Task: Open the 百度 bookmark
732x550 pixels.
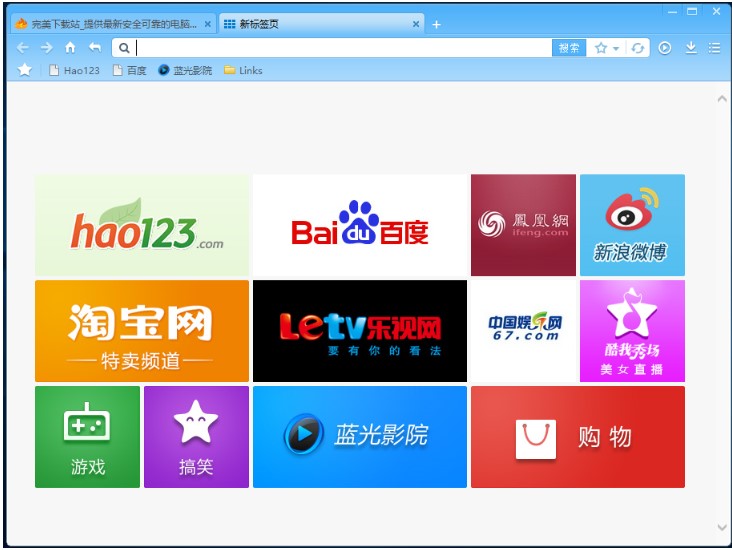Action: pos(130,71)
